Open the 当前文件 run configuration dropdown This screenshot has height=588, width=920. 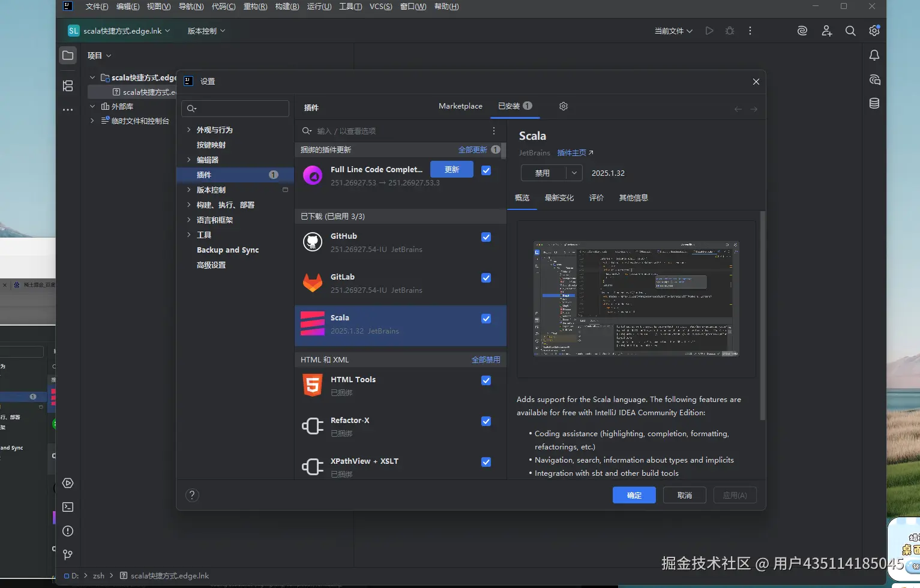coord(673,31)
